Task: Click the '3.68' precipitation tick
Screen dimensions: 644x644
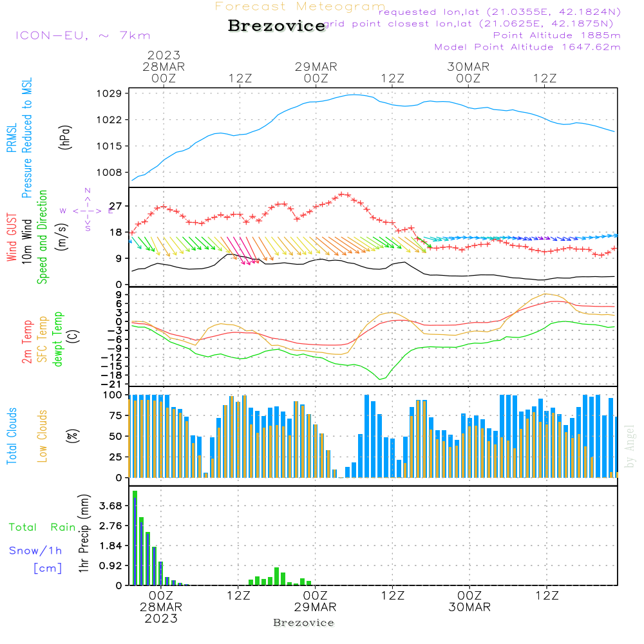Action: click(x=111, y=506)
